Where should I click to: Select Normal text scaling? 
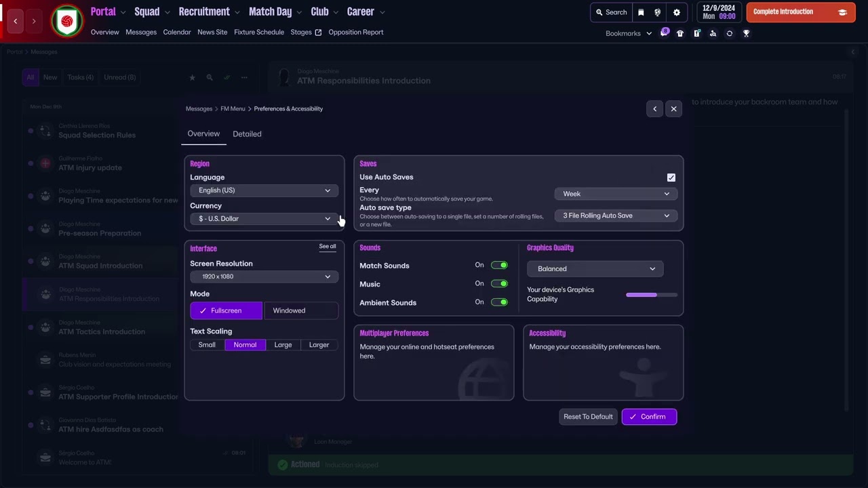[245, 345]
